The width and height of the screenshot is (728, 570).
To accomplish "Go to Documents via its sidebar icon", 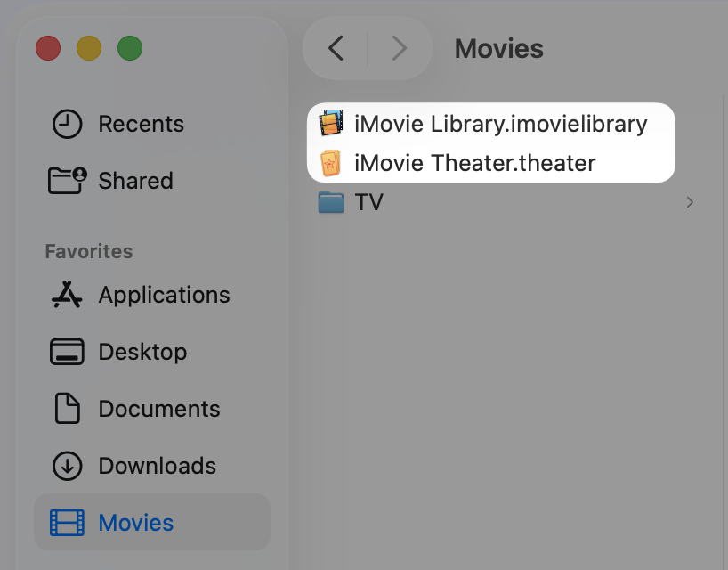I will (67, 409).
